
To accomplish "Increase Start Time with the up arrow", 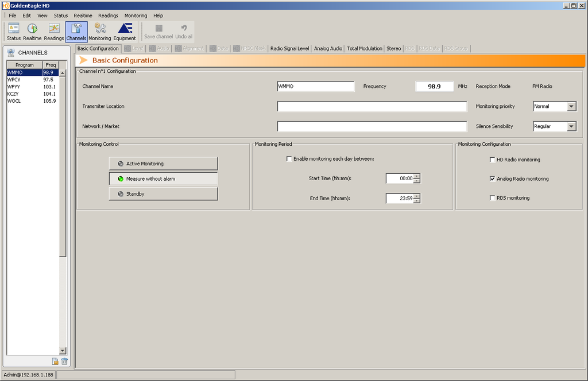I will [417, 176].
